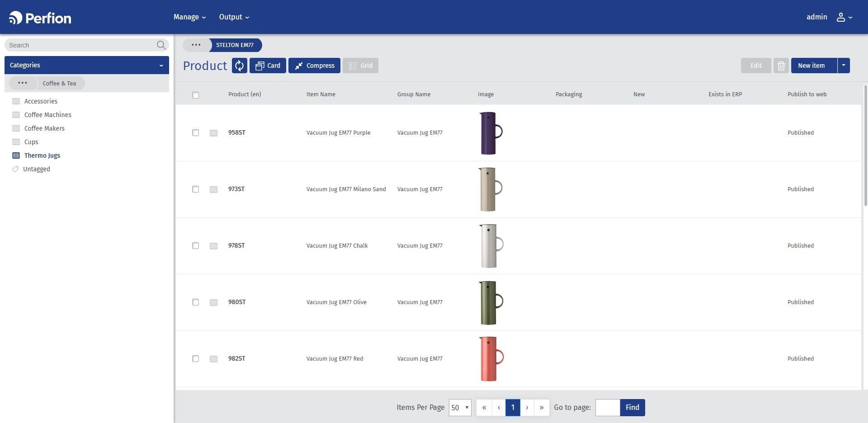868x423 pixels.
Task: Open the Manage menu
Action: tap(189, 17)
